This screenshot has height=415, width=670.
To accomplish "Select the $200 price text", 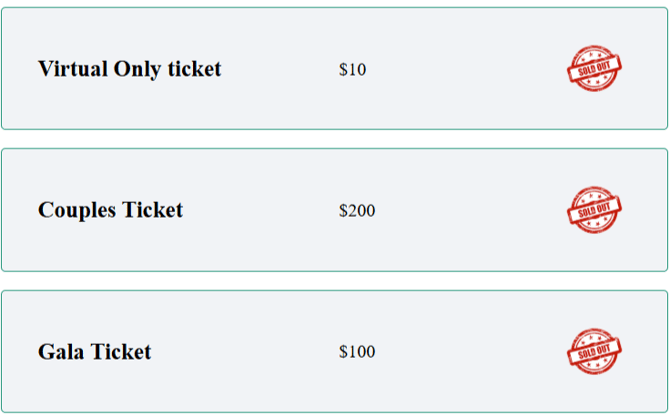I will tap(357, 211).
